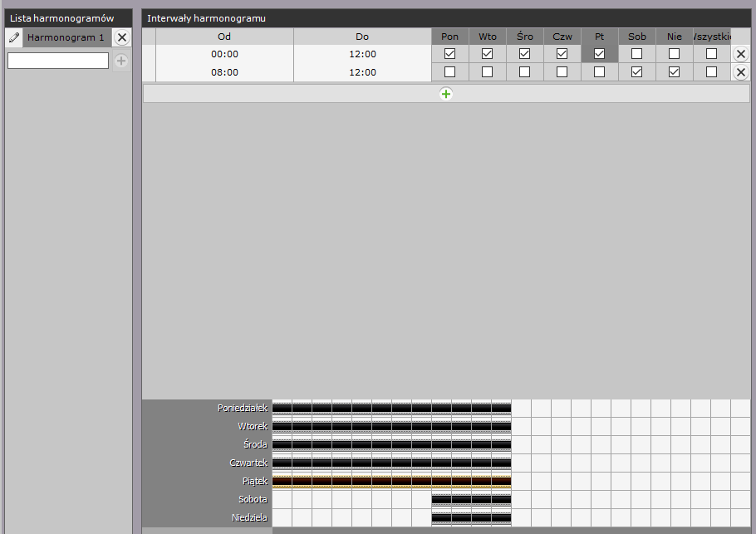The image size is (756, 534).
Task: Uncheck Nie in the 08:00 interval row
Action: pos(675,72)
